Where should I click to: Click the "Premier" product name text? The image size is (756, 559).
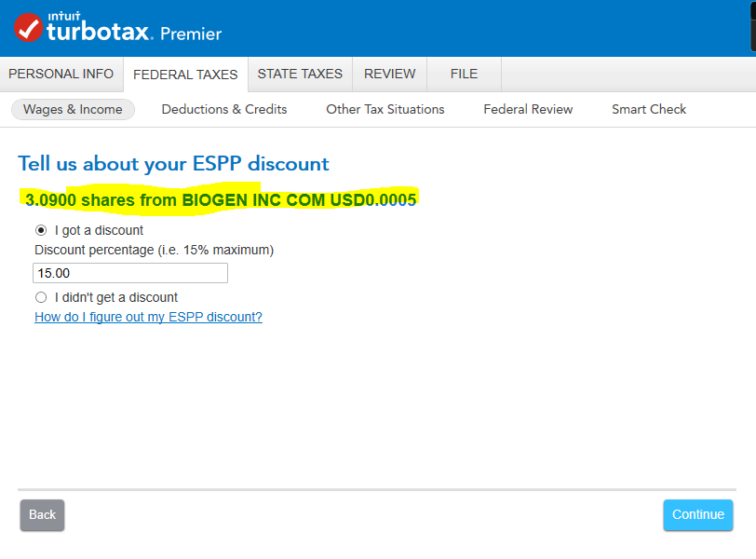pos(191,34)
